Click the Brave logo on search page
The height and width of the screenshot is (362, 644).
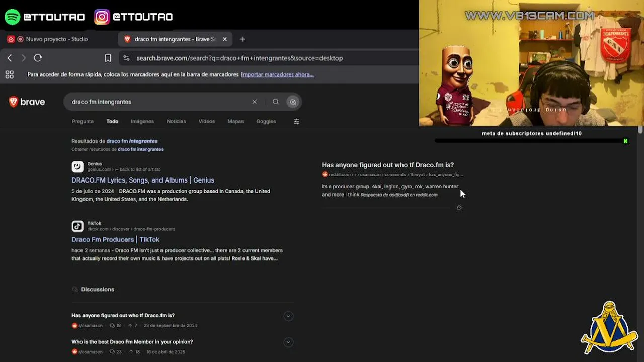pos(27,102)
